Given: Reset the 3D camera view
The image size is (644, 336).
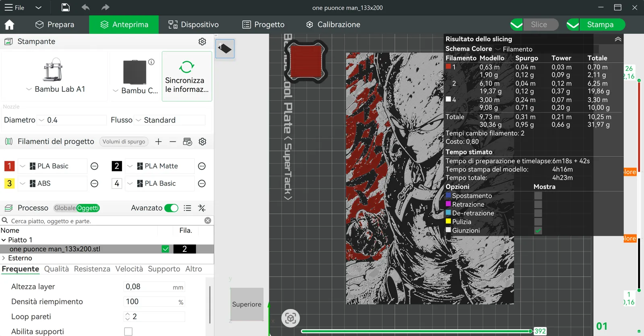Looking at the screenshot, I should pyautogui.click(x=291, y=318).
